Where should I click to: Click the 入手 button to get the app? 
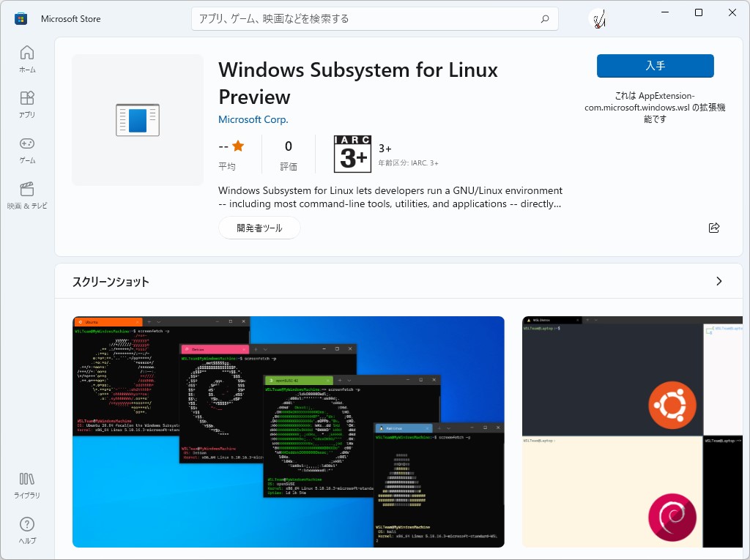(654, 65)
